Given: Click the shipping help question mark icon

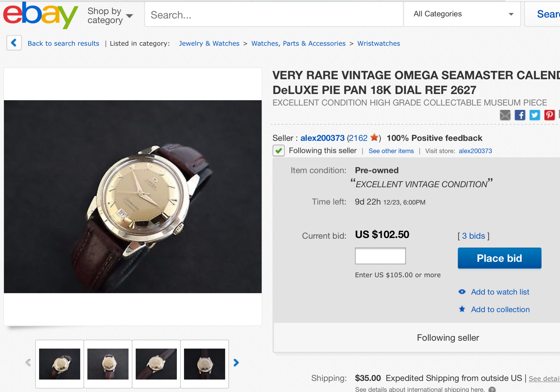Looking at the screenshot, I should (492, 389).
